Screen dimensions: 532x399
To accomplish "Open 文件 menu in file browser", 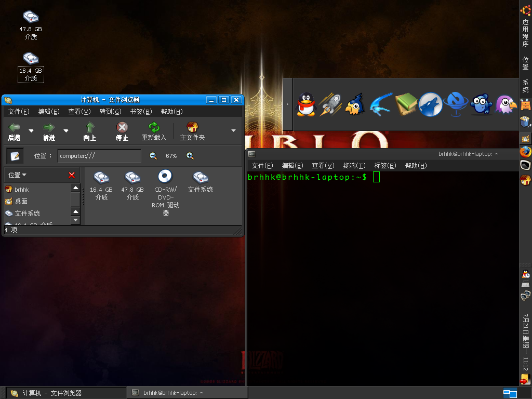I will [19, 112].
